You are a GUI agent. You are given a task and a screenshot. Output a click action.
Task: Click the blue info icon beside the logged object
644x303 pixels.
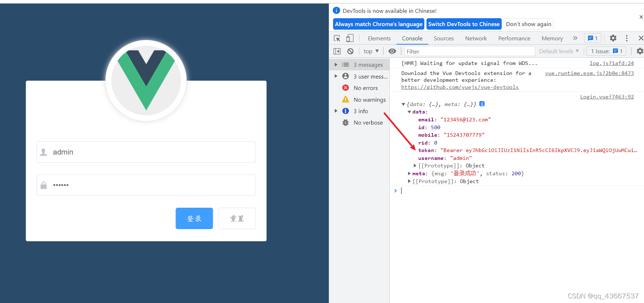point(482,104)
